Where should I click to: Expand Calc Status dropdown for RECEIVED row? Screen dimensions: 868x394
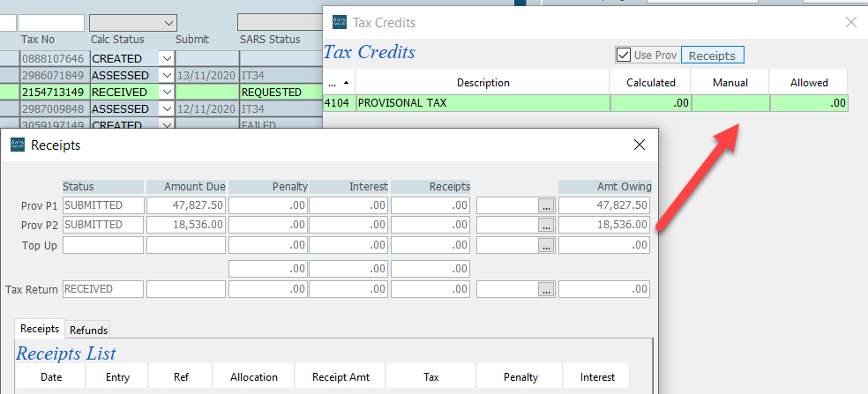pos(166,92)
